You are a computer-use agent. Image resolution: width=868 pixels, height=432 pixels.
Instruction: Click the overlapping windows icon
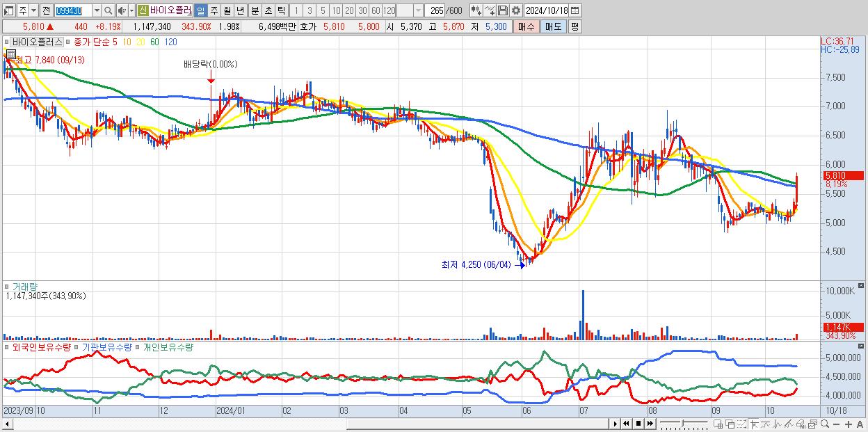tap(730, 424)
